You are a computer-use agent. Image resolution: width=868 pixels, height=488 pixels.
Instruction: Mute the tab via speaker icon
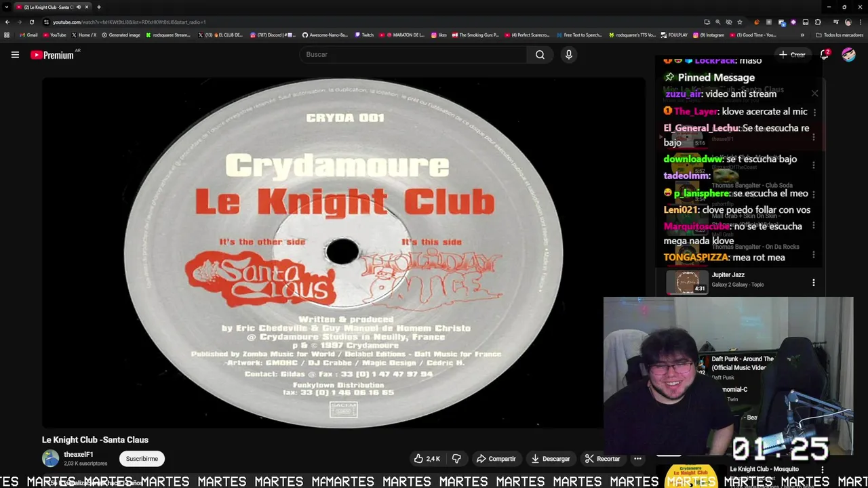79,7
